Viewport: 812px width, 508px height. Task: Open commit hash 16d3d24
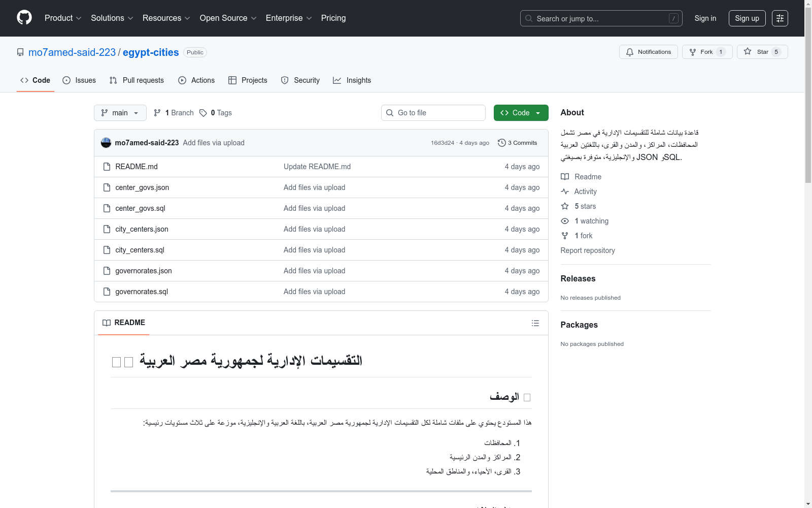tap(443, 143)
